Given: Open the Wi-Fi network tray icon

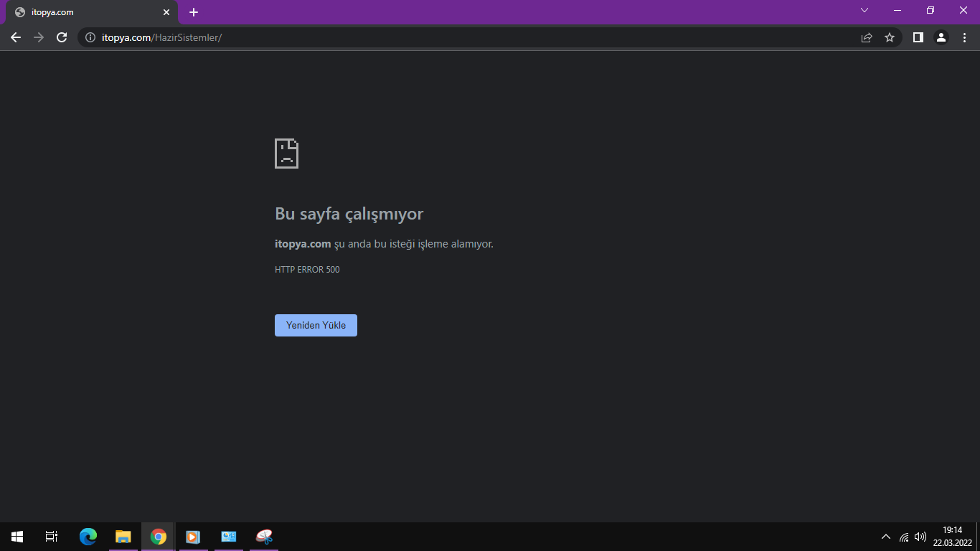Looking at the screenshot, I should pyautogui.click(x=904, y=537).
